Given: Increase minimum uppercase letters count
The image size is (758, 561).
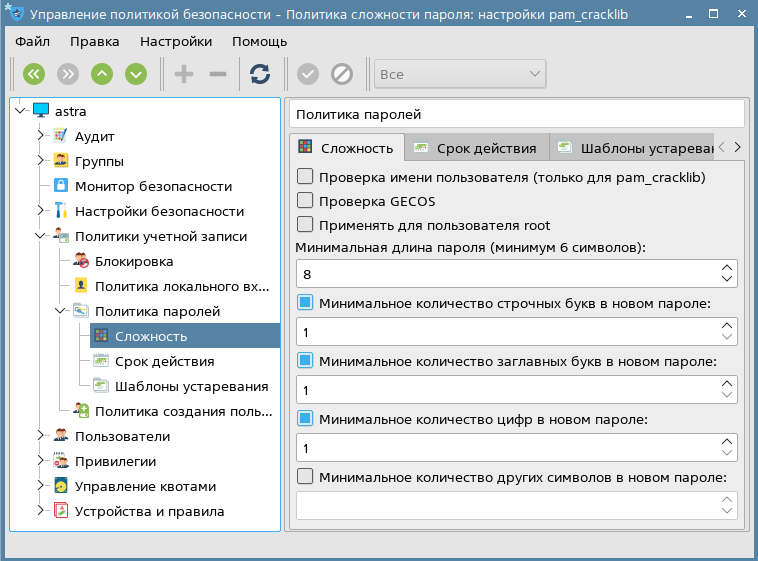Looking at the screenshot, I should tap(727, 384).
